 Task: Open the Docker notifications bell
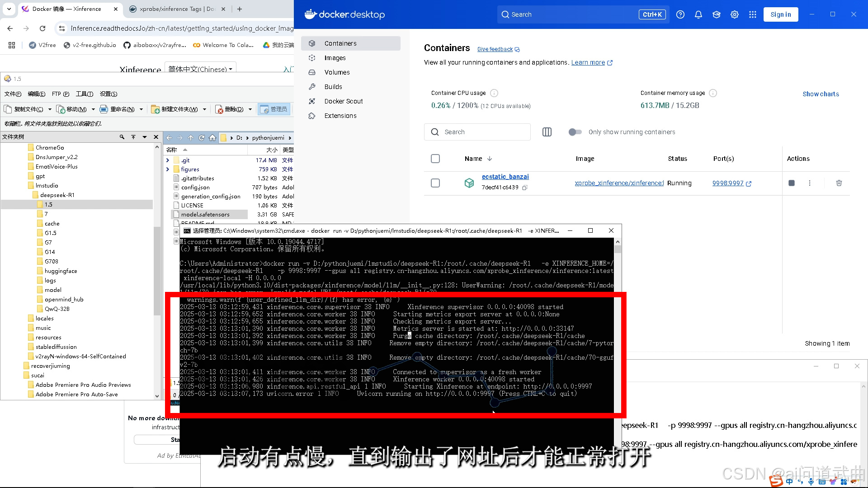coord(698,14)
